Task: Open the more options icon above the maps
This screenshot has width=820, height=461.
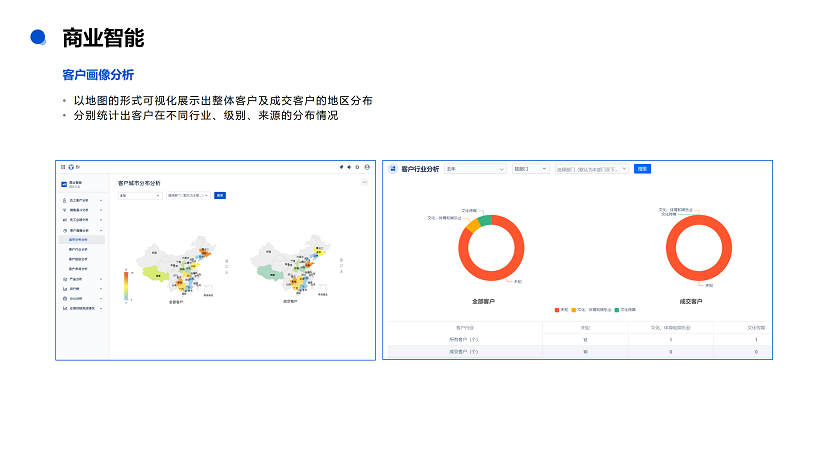Action: (x=364, y=182)
